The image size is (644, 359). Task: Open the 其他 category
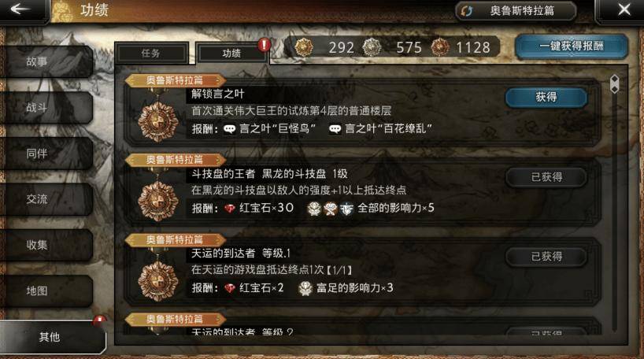click(x=51, y=337)
